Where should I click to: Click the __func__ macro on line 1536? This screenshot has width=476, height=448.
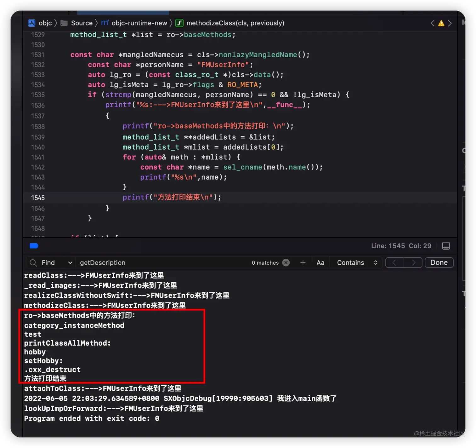click(x=285, y=105)
